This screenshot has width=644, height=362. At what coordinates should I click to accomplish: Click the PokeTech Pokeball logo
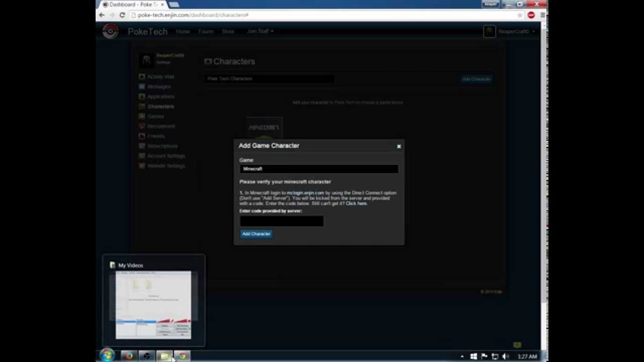pyautogui.click(x=110, y=31)
